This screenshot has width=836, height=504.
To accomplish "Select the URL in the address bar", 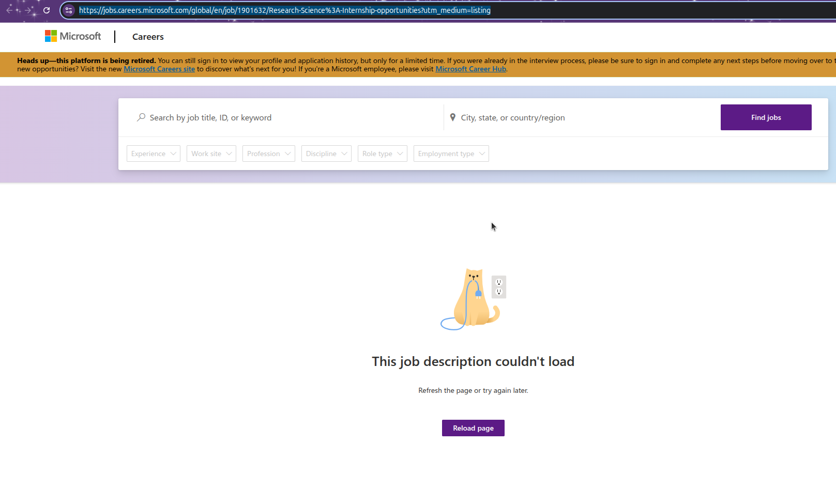I will (x=285, y=10).
